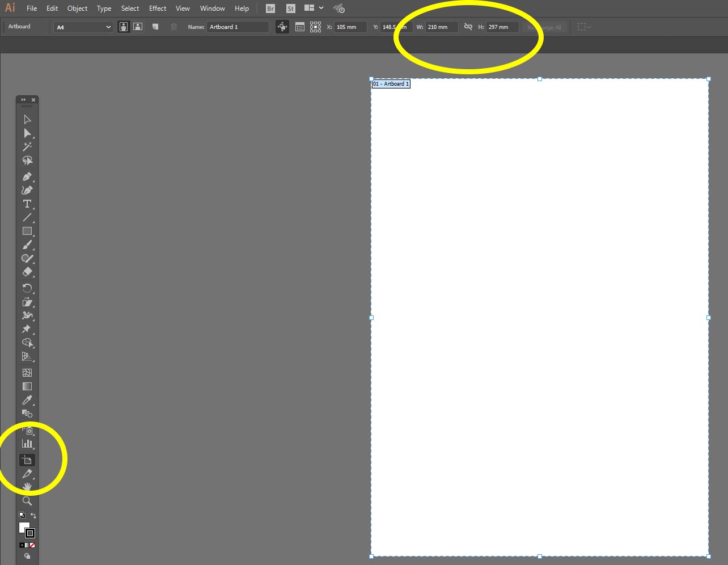This screenshot has height=565, width=728.
Task: Reset to Default Fill and Stroke
Action: coord(22,515)
